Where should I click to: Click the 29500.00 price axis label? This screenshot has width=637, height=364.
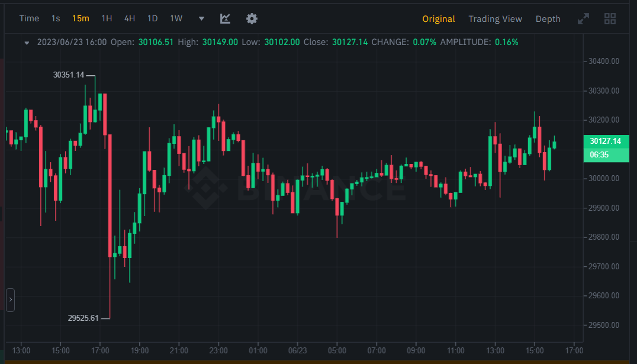[x=604, y=325]
